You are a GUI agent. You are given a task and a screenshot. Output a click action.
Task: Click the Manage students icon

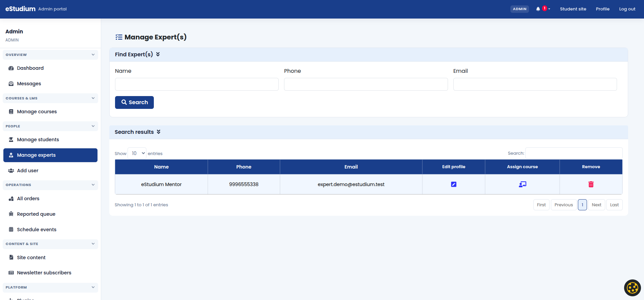pyautogui.click(x=11, y=140)
